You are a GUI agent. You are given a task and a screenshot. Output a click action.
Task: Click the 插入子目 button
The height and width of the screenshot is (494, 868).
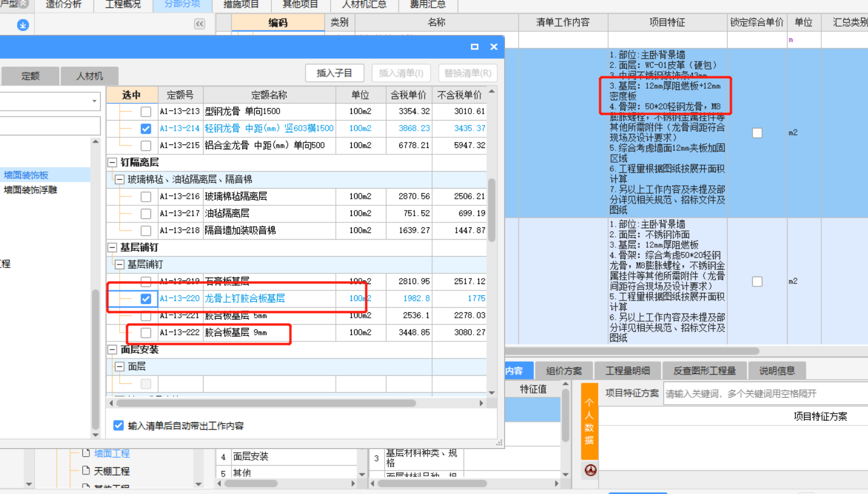click(x=335, y=73)
